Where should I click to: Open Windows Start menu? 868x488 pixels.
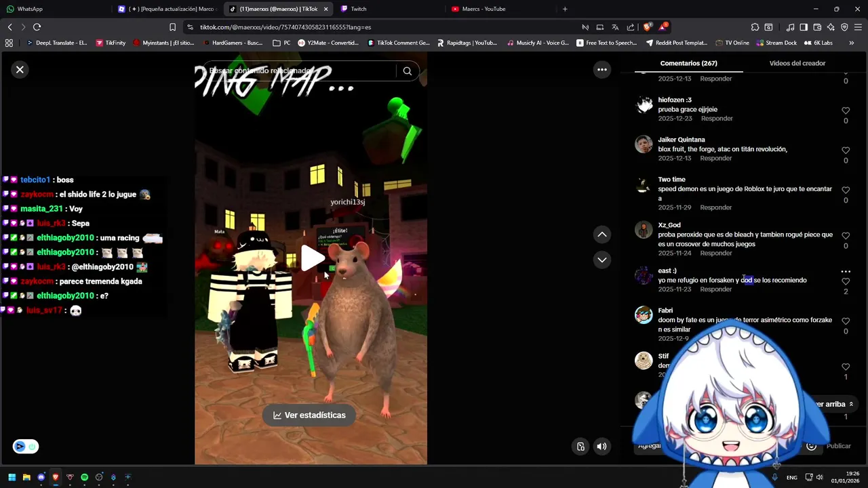pyautogui.click(x=12, y=477)
